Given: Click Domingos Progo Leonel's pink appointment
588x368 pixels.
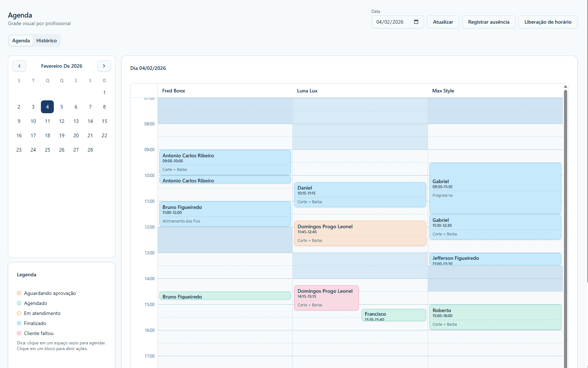Looking at the screenshot, I should (326, 297).
